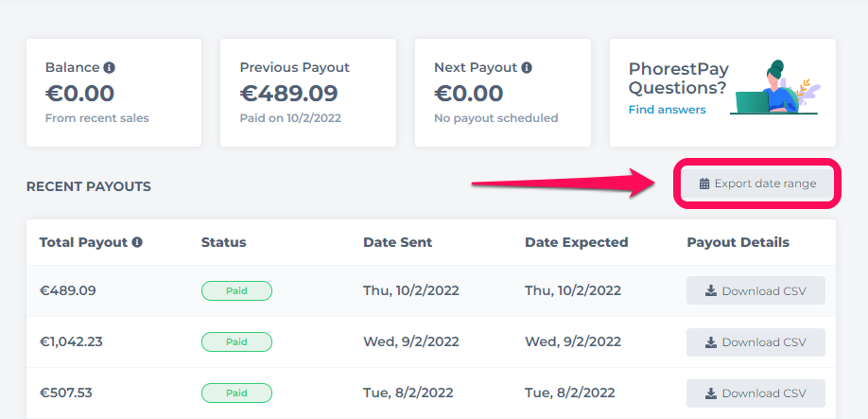Click the Date Expected column header
868x419 pixels.
pos(576,242)
